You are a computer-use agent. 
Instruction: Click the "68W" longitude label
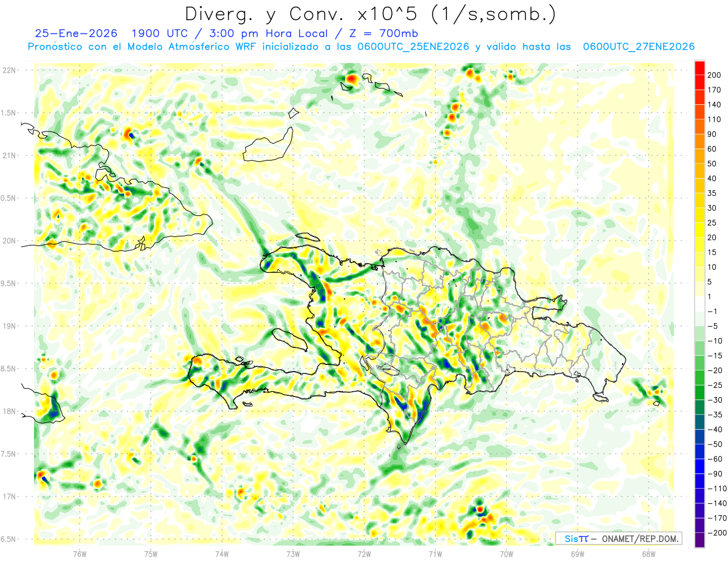649,553
